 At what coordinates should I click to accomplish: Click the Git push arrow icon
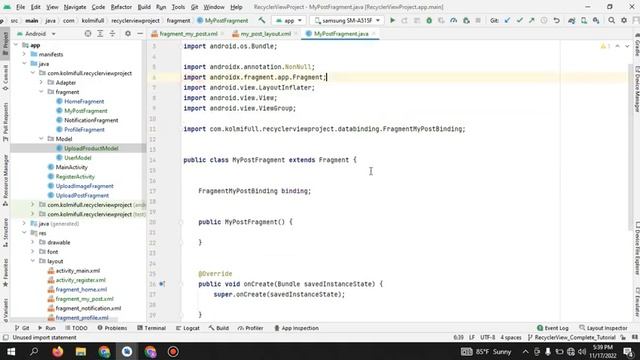[x=531, y=20]
